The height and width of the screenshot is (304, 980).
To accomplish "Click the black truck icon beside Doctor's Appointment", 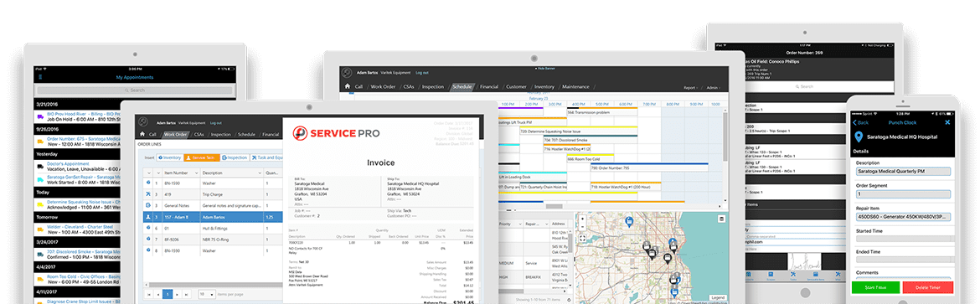I will coord(40,167).
